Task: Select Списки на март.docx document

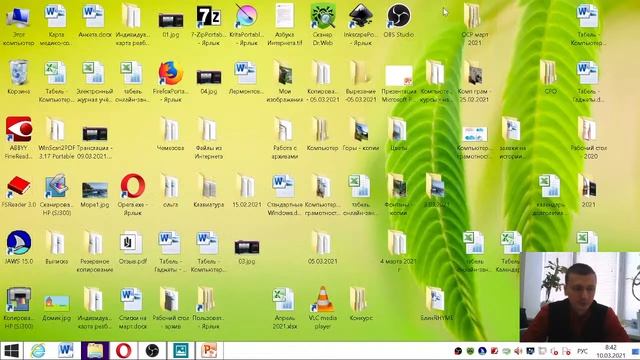Action: coord(132,300)
